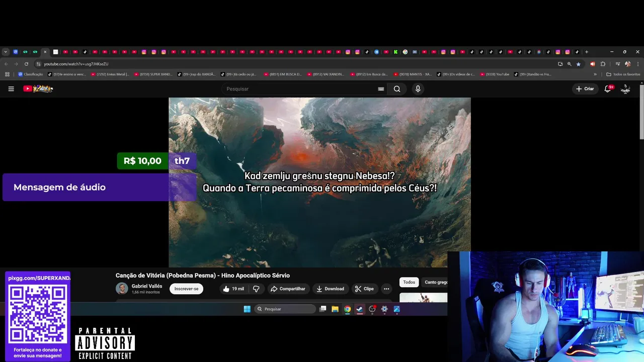The width and height of the screenshot is (644, 362).
Task: Open Gabriel Vallés channel name link
Action: click(147, 286)
